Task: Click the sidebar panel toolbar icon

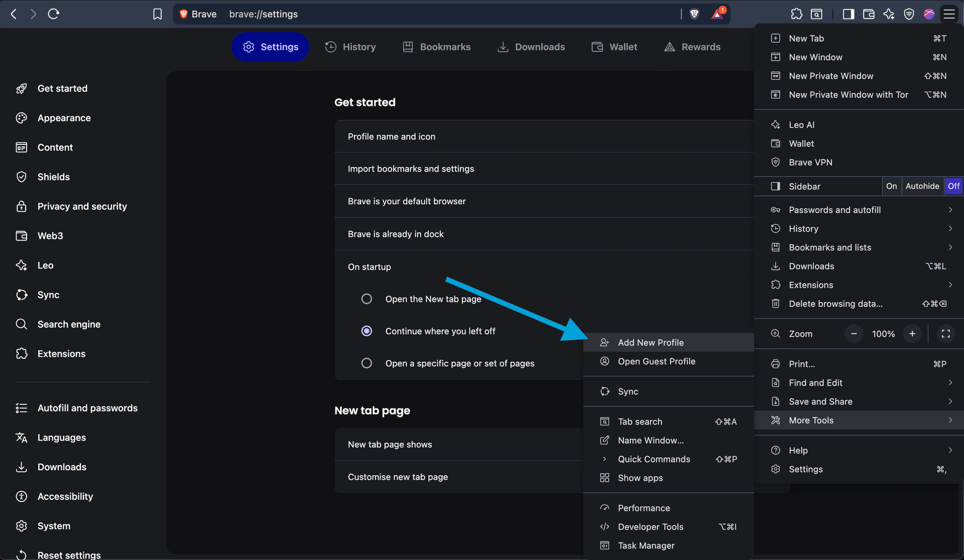Action: pyautogui.click(x=849, y=14)
